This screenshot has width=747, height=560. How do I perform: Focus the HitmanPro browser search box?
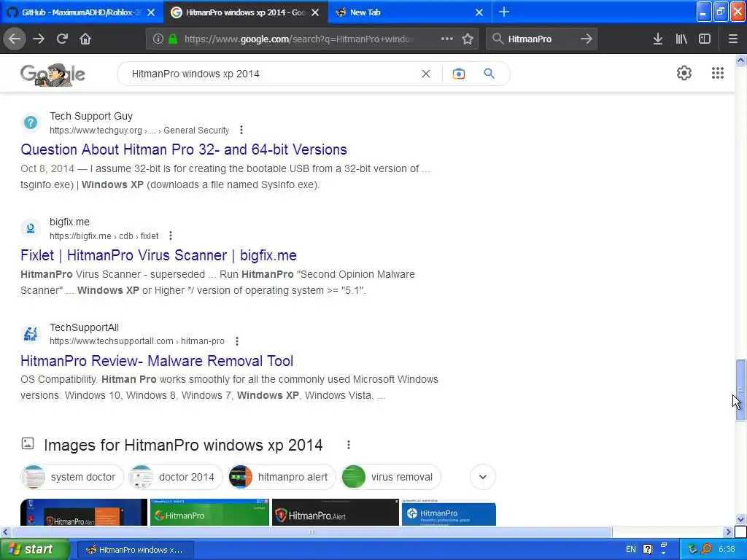pos(541,39)
